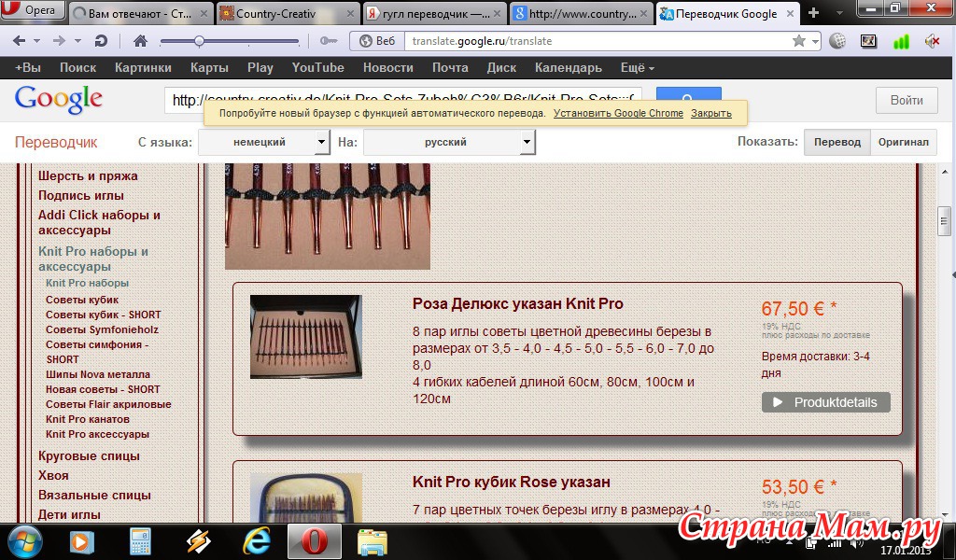The height and width of the screenshot is (560, 956).
Task: Expand address bar history dropdown
Action: click(815, 41)
